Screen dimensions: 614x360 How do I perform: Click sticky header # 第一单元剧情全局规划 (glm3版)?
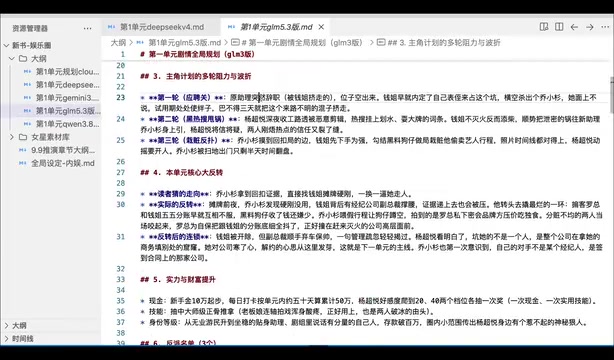pyautogui.click(x=198, y=54)
